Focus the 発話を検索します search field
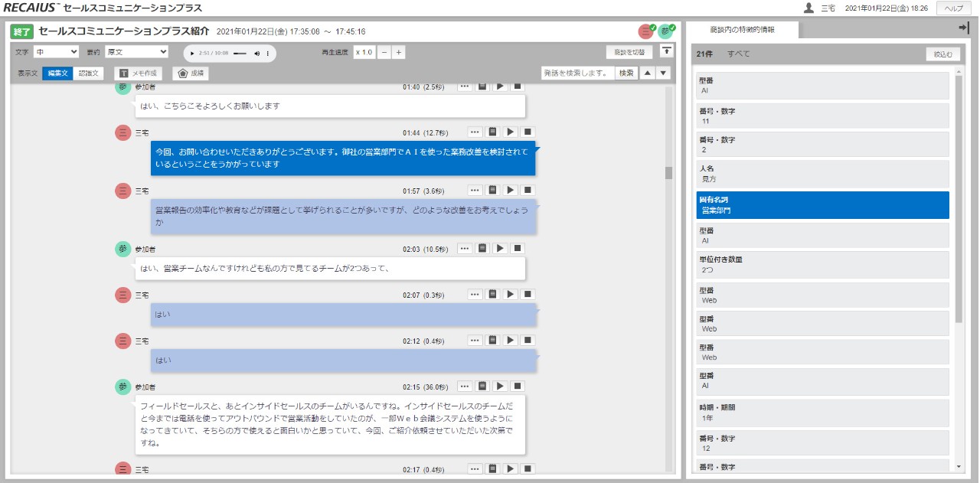 click(x=577, y=73)
